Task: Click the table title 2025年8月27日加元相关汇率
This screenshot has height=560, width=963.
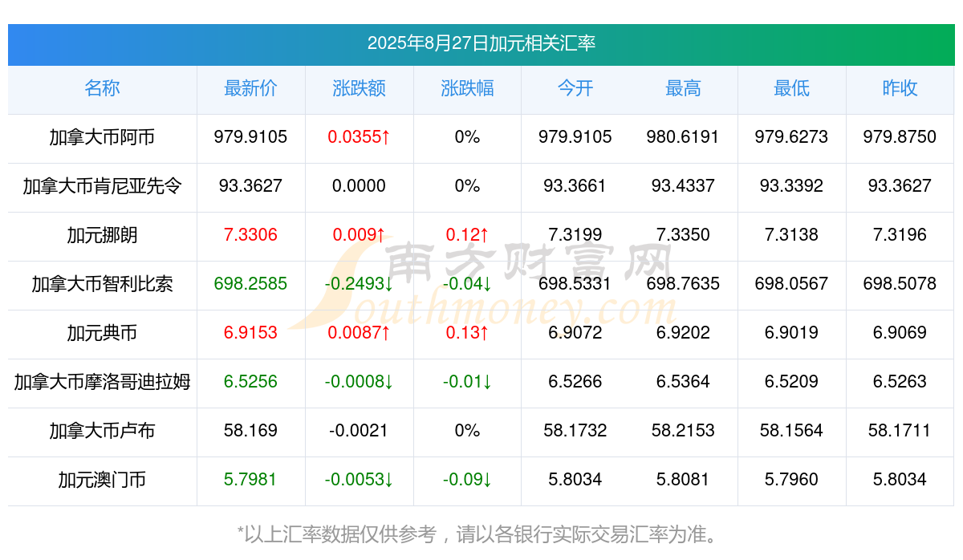Action: point(481,43)
